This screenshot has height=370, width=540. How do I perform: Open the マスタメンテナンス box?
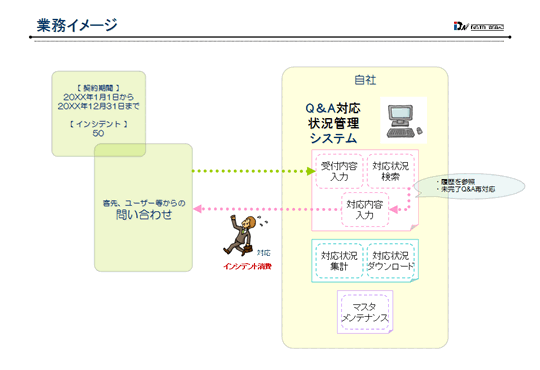point(365,312)
